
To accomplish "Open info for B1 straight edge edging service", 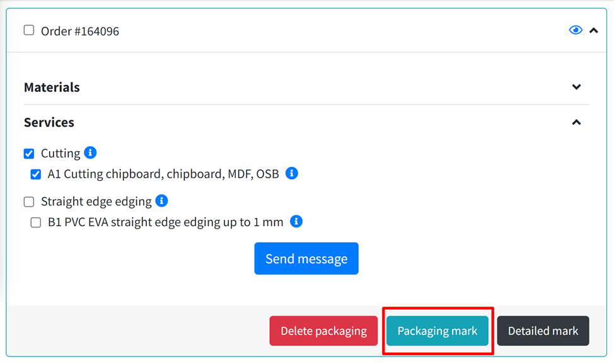I will tap(296, 221).
